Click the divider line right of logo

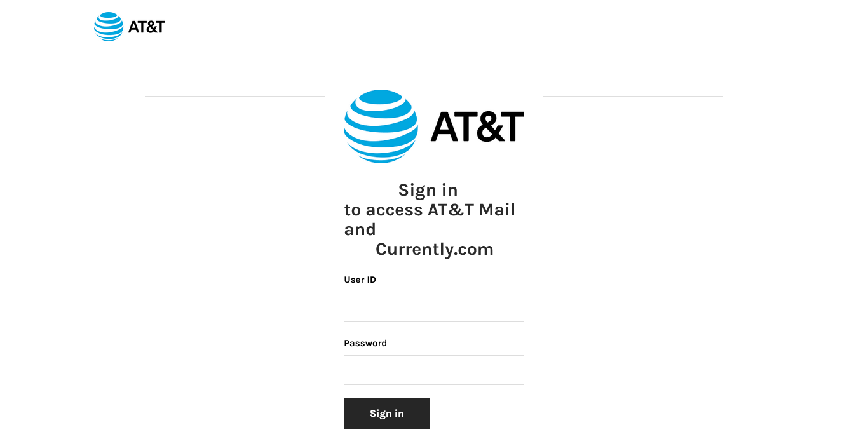click(x=633, y=96)
